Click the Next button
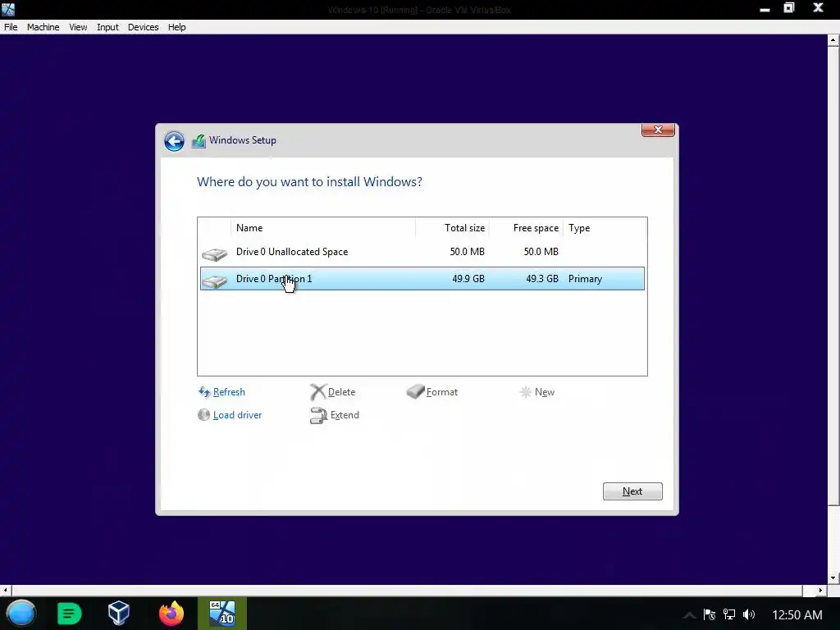The height and width of the screenshot is (630, 840). (x=632, y=491)
